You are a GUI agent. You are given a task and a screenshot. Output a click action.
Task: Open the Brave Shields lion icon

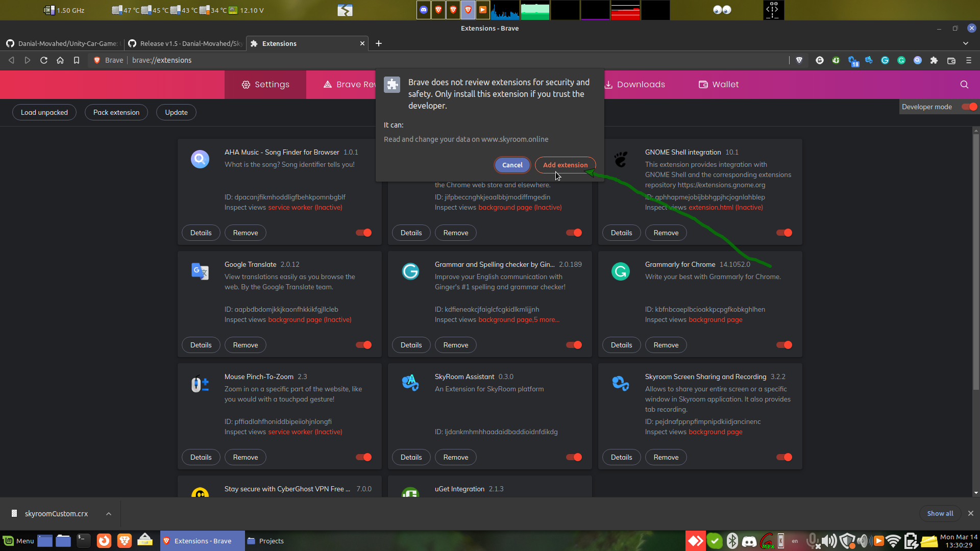coord(799,60)
